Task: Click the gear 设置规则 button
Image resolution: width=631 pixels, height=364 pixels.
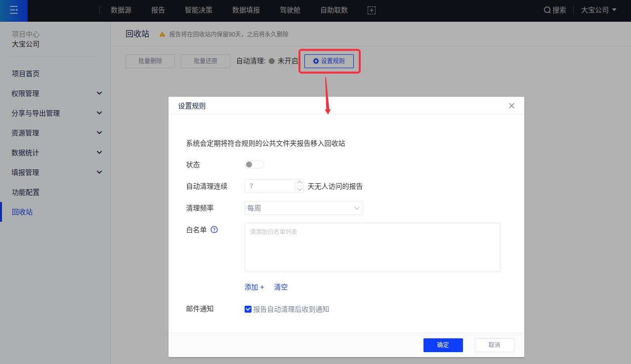Action: point(329,61)
